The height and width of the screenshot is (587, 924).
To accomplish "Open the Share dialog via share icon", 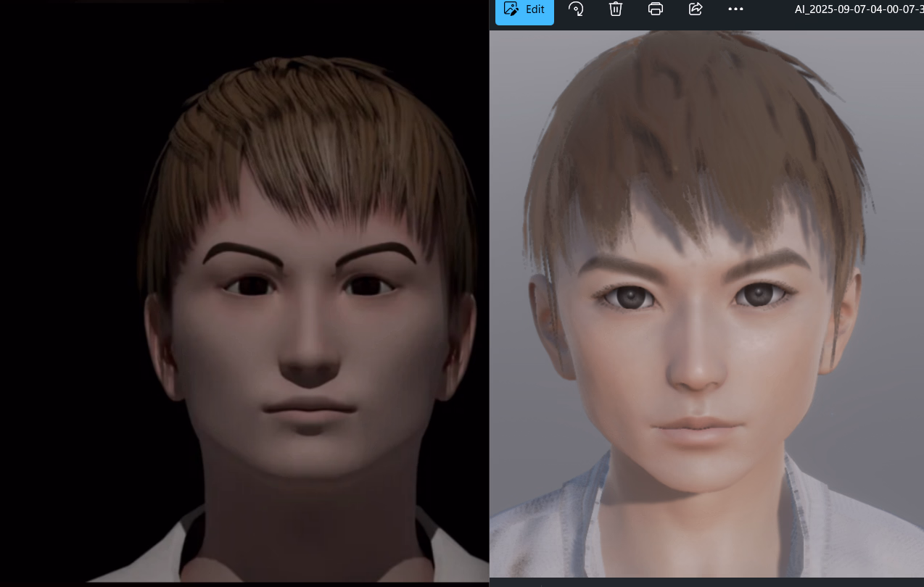I will pyautogui.click(x=696, y=9).
